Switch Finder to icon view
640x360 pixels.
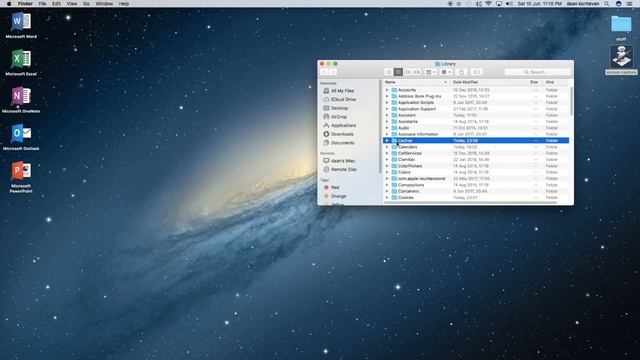click(x=389, y=72)
